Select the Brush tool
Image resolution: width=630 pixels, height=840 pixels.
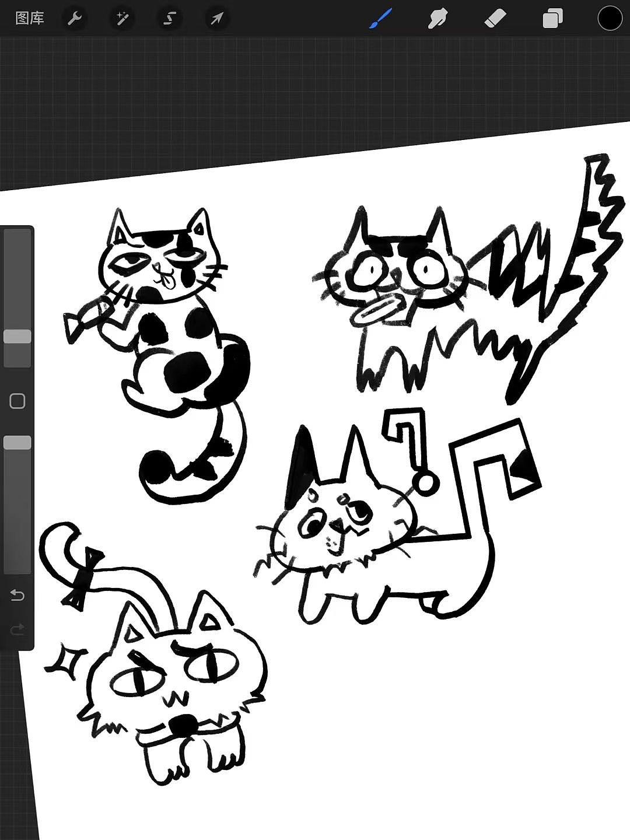click(380, 19)
